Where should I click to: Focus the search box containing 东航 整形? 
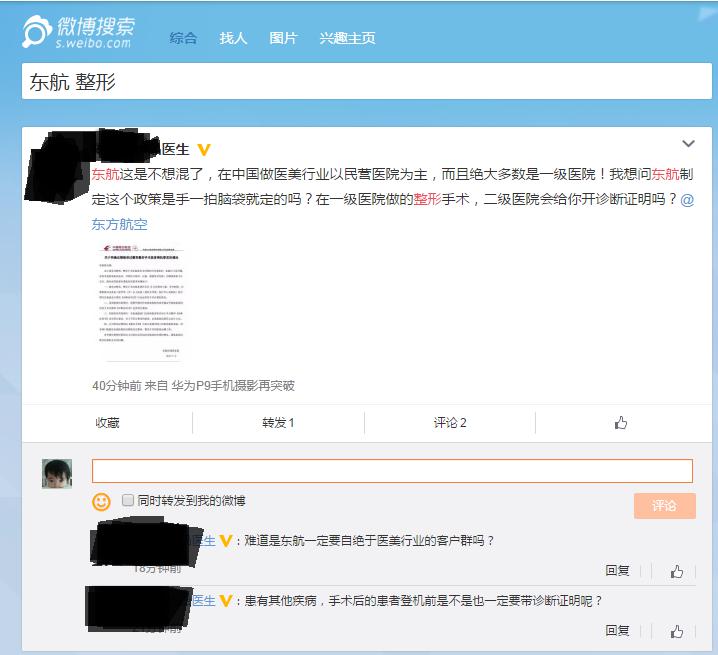367,82
